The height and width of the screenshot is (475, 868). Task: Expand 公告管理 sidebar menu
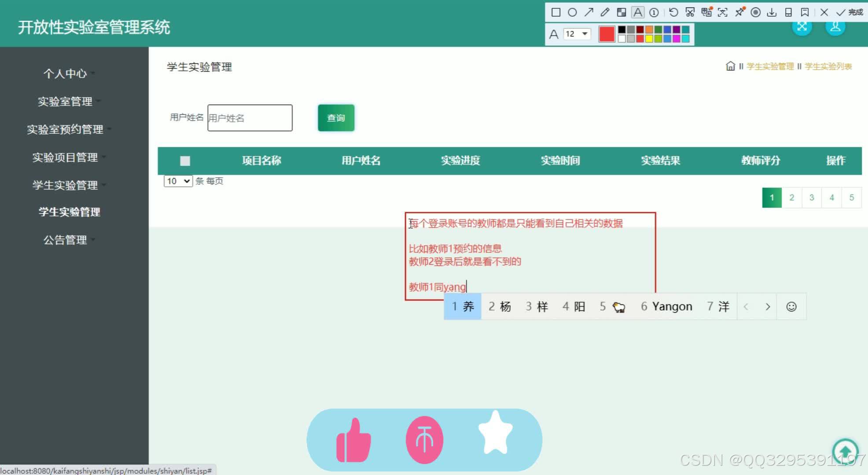click(x=65, y=240)
